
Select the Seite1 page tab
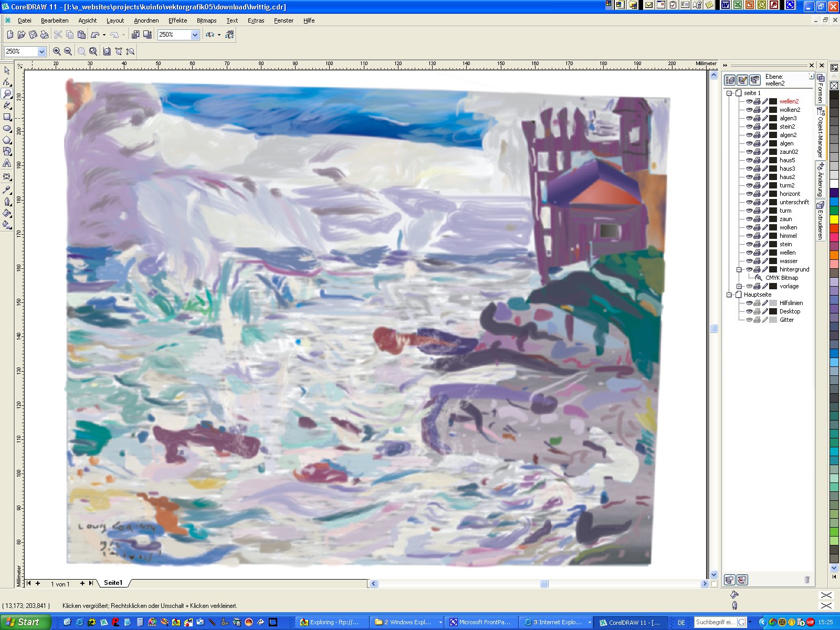point(113,583)
